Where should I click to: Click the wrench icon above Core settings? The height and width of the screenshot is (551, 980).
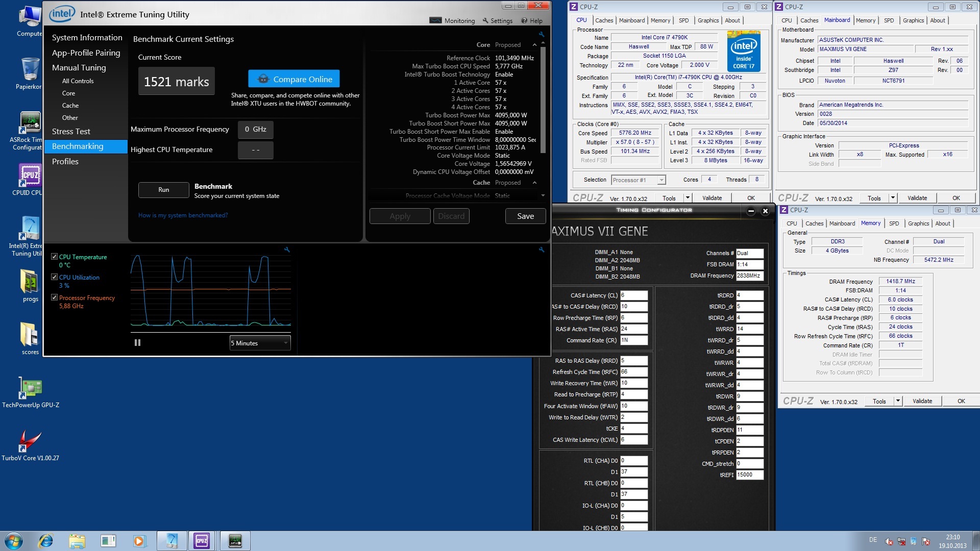coord(542,35)
